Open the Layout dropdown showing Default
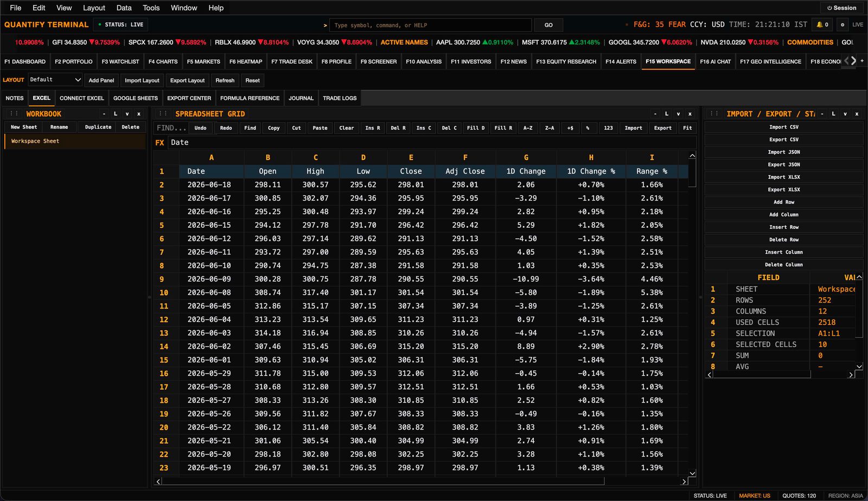The image size is (868, 501). click(x=55, y=80)
